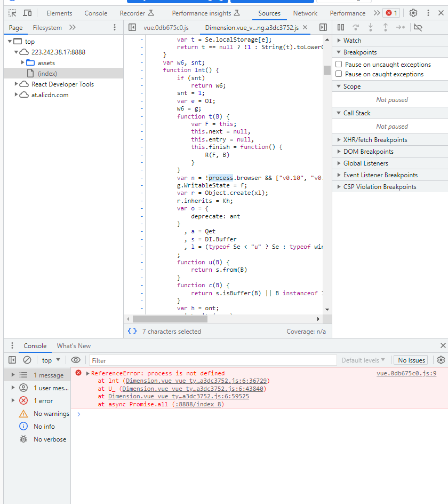The width and height of the screenshot is (448, 504).
Task: Enable Pause on caught exceptions
Action: click(339, 74)
